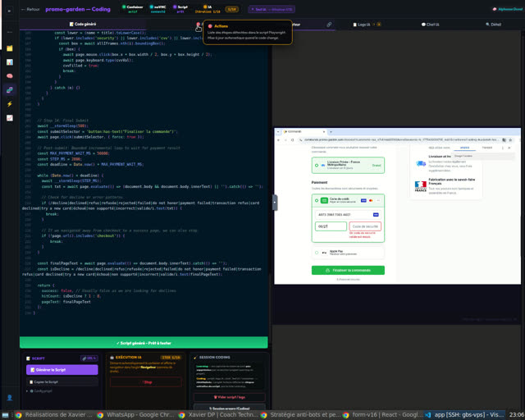Click the card number input field
This screenshot has height=420, width=525.
[x=348, y=214]
